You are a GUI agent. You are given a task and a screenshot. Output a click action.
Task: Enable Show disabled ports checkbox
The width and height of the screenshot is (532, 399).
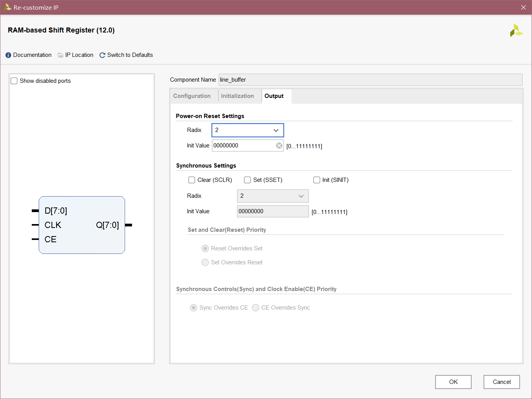tap(14, 81)
